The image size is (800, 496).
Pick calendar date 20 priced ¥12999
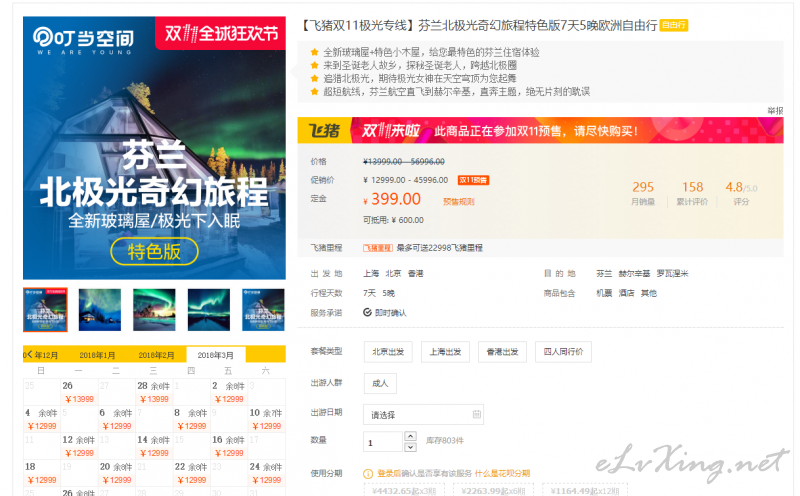pyautogui.click(x=117, y=473)
